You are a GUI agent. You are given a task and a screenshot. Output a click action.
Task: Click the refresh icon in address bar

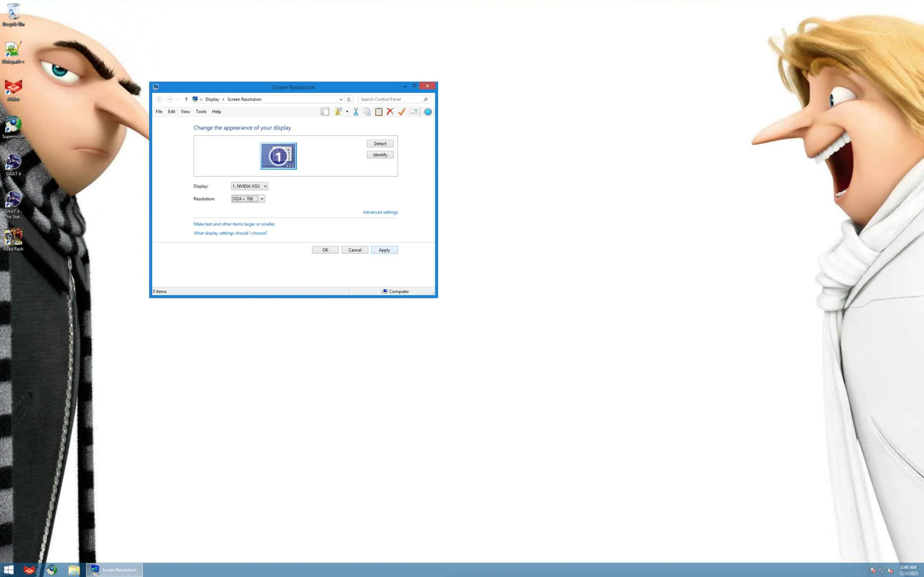[x=349, y=99]
